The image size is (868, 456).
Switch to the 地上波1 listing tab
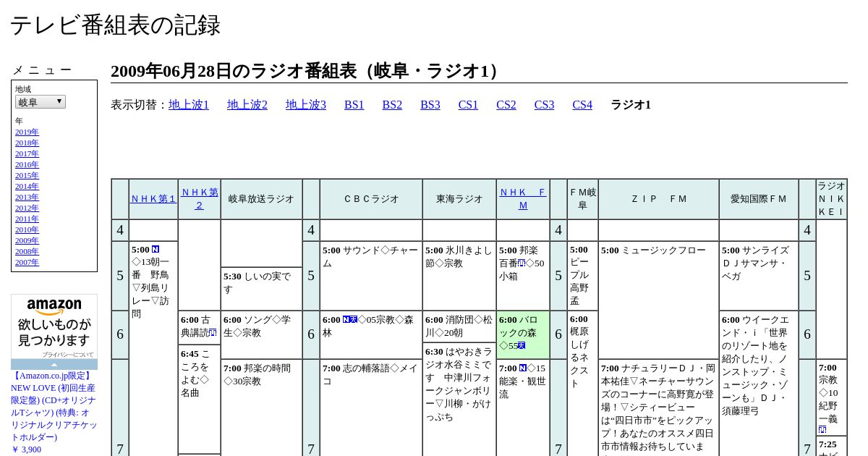[x=189, y=105]
